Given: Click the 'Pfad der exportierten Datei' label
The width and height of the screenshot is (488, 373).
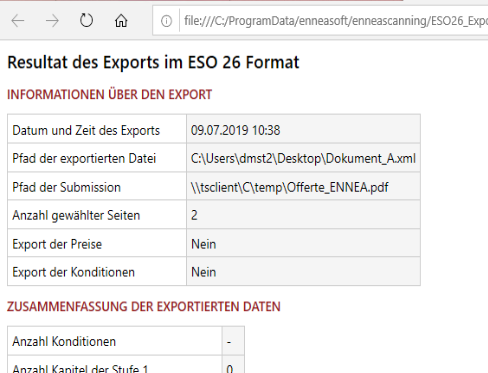Looking at the screenshot, I should (84, 158).
